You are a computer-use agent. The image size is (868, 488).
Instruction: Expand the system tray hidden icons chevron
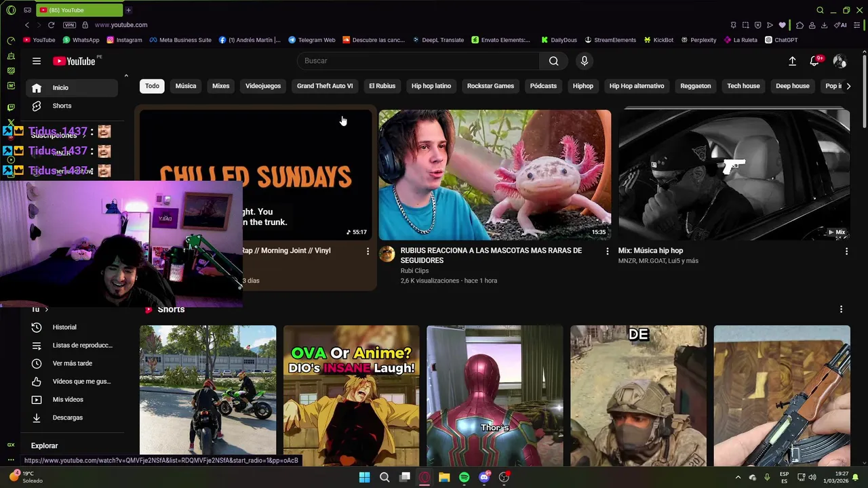coord(738,477)
